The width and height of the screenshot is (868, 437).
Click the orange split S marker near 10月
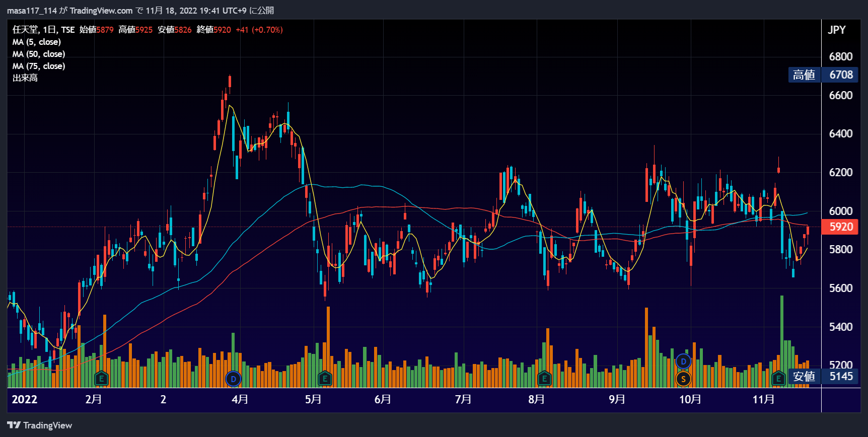(683, 379)
